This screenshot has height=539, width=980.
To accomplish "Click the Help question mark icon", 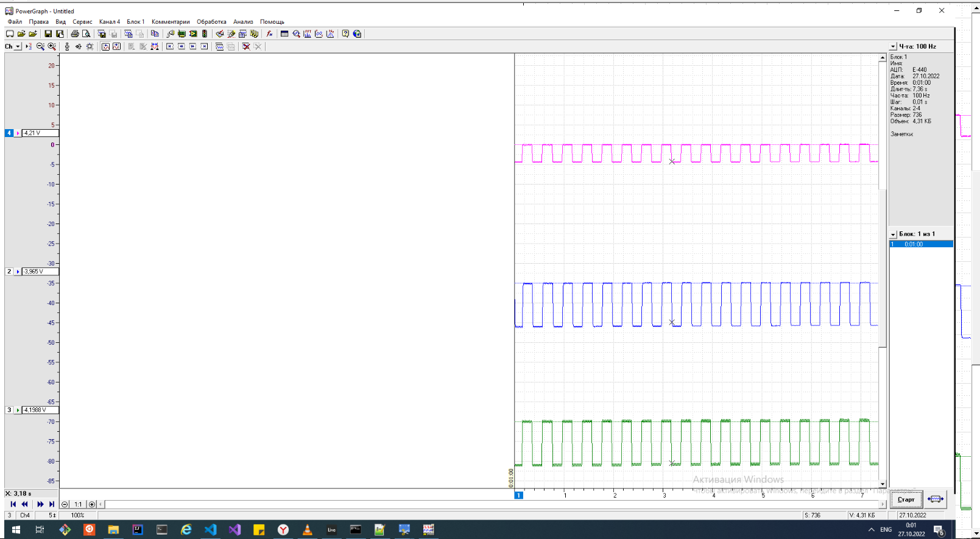I will pos(345,34).
